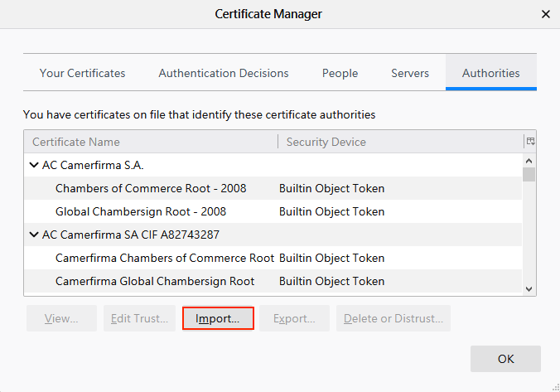Select the Servers tab
Image resolution: width=560 pixels, height=392 pixels.
point(410,73)
